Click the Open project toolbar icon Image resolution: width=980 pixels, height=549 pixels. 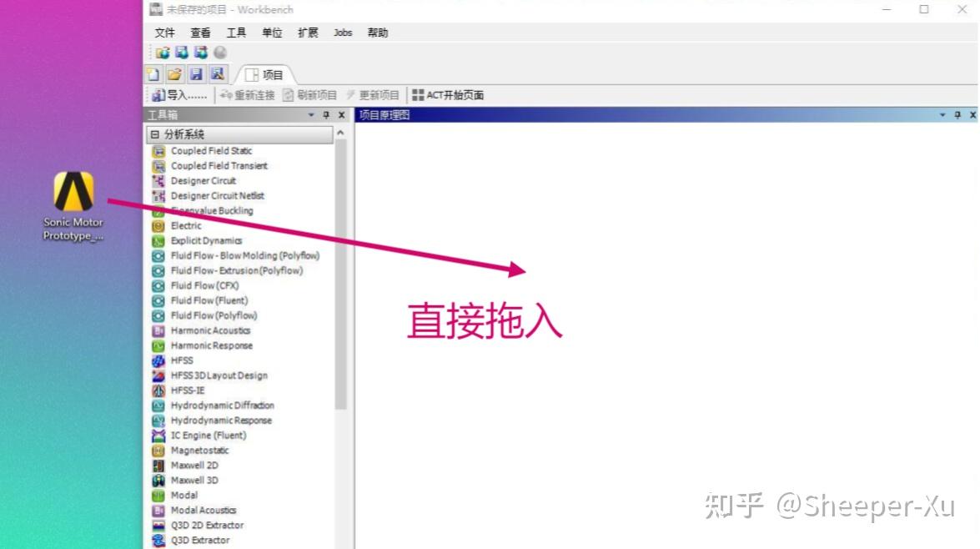pyautogui.click(x=174, y=73)
